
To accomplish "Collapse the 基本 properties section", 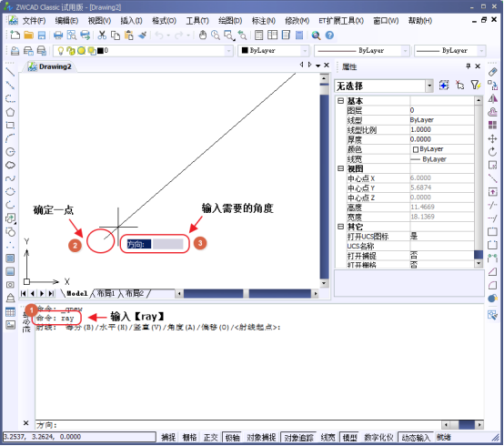I will pyautogui.click(x=341, y=101).
